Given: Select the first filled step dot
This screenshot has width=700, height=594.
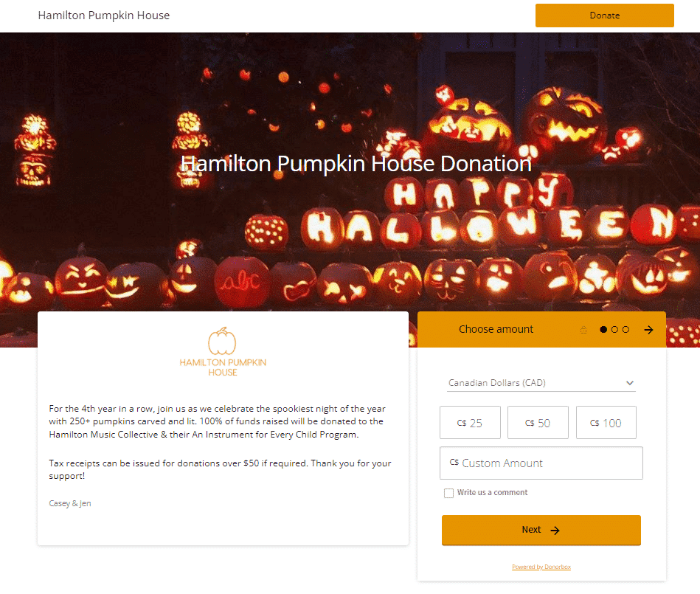Looking at the screenshot, I should 603,330.
